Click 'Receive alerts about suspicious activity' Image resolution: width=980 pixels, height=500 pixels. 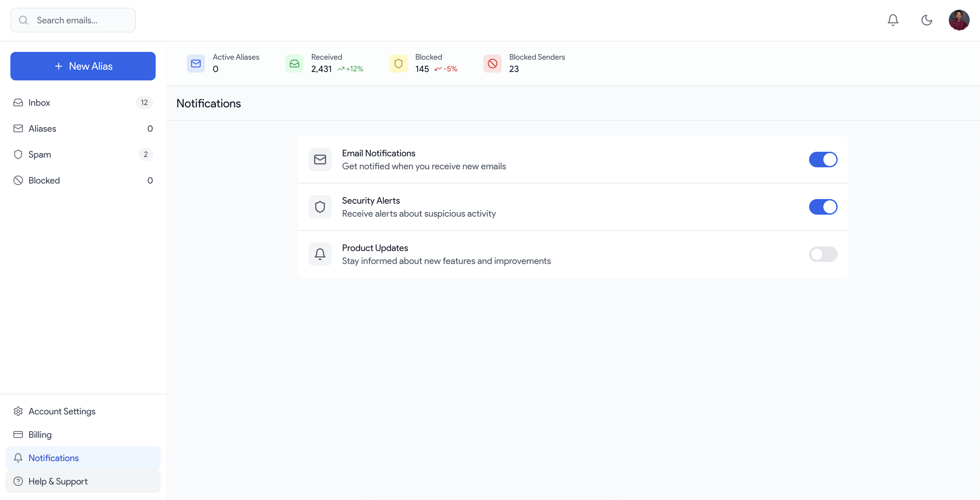coord(419,214)
